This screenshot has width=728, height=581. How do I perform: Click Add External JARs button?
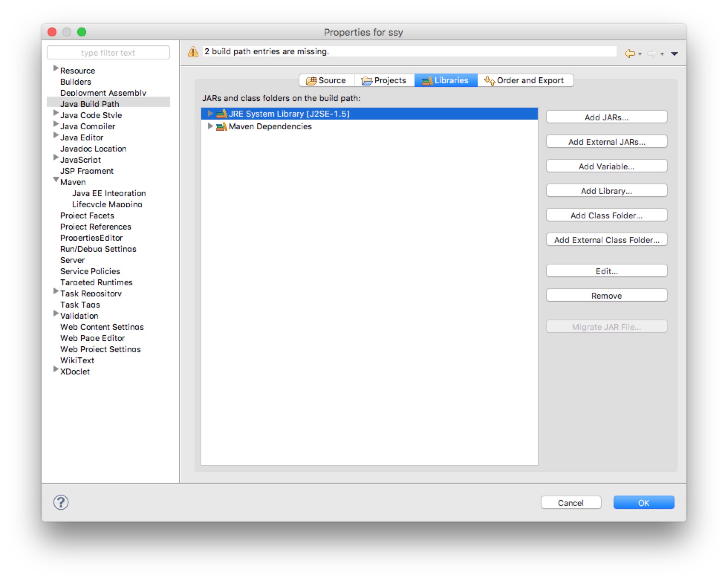pyautogui.click(x=606, y=142)
